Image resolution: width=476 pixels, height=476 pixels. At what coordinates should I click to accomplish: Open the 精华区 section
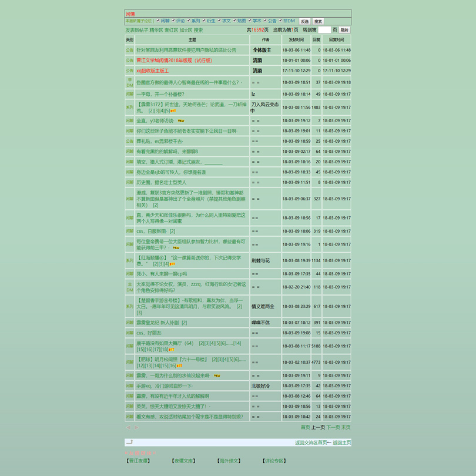point(156,30)
